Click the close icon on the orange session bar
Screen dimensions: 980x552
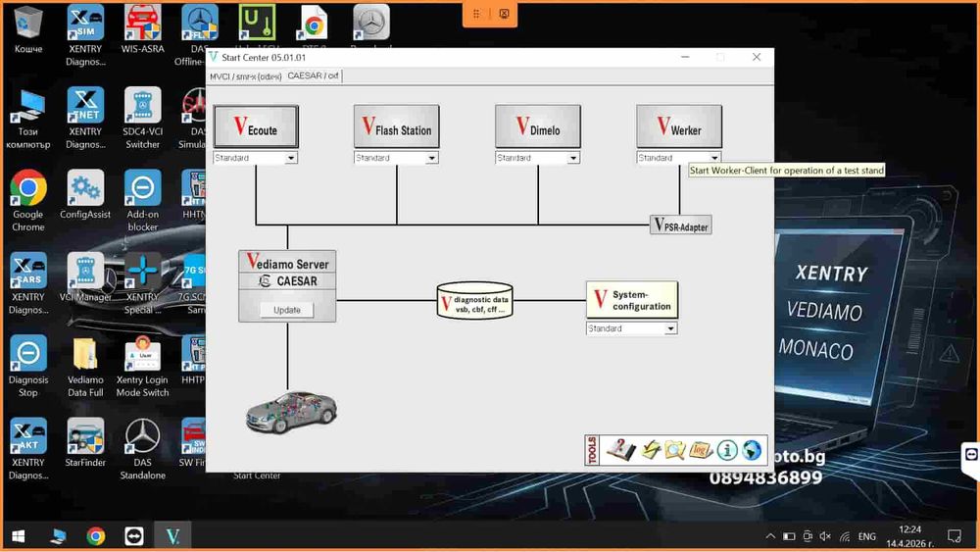coord(505,13)
